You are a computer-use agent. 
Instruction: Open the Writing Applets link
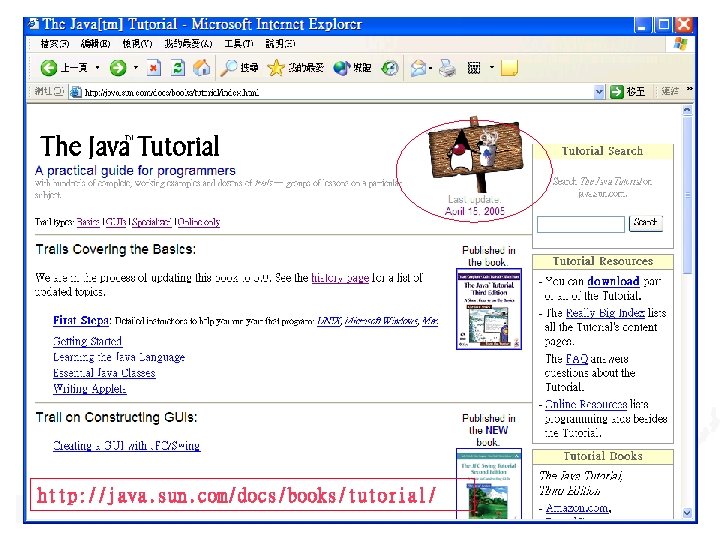[90, 388]
